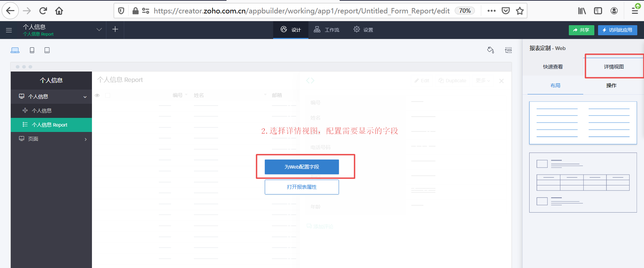Open the 工作流 tab
The width and height of the screenshot is (644, 268).
(x=327, y=30)
